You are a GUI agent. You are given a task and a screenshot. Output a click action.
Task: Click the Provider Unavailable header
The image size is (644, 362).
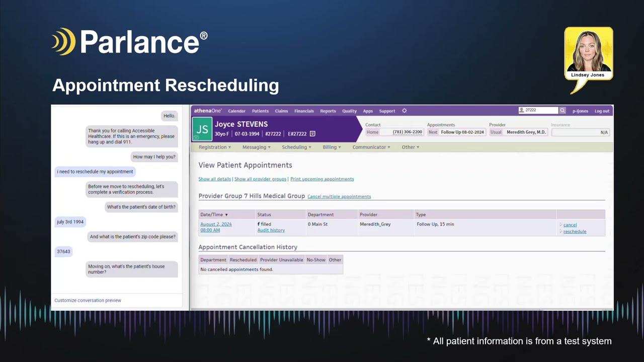pyautogui.click(x=282, y=260)
